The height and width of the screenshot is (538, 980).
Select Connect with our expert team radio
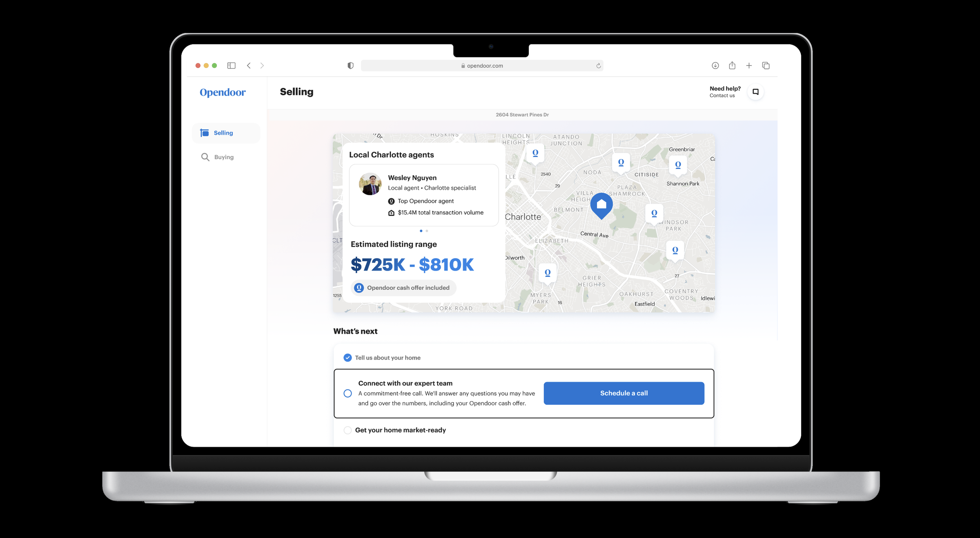[347, 393]
